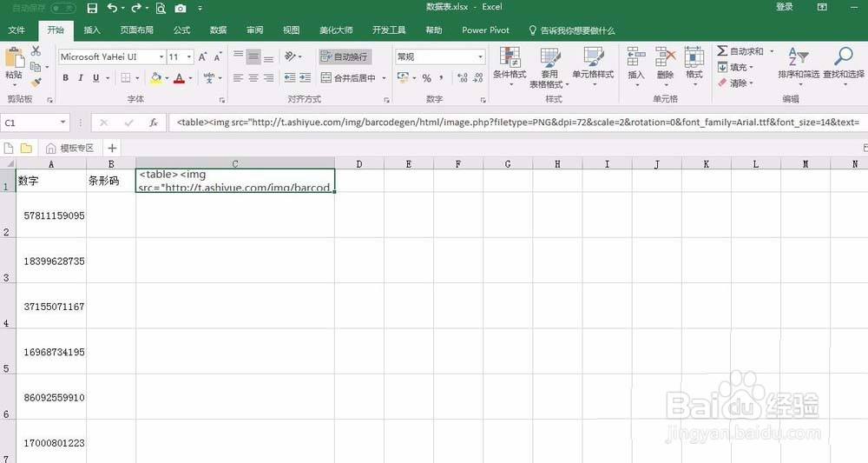The image size is (868, 463).
Task: Click Merge and Center (合并后居中)
Action: [x=348, y=78]
